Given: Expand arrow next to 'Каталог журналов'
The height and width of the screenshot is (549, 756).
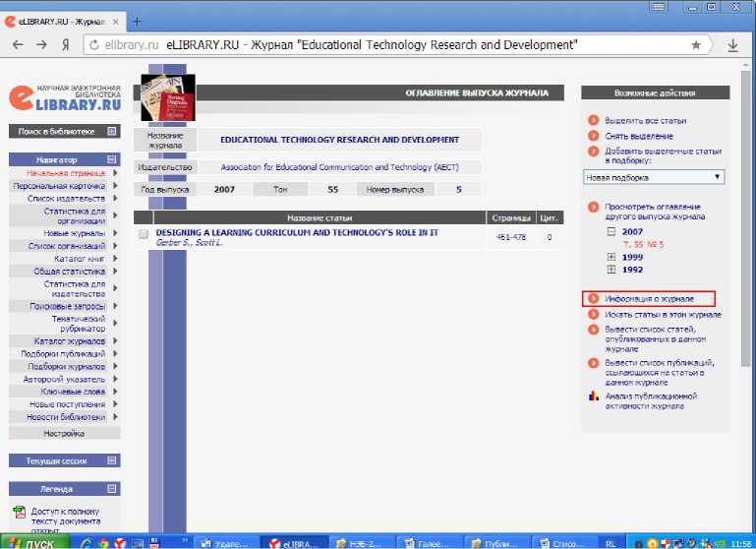Looking at the screenshot, I should click(115, 341).
